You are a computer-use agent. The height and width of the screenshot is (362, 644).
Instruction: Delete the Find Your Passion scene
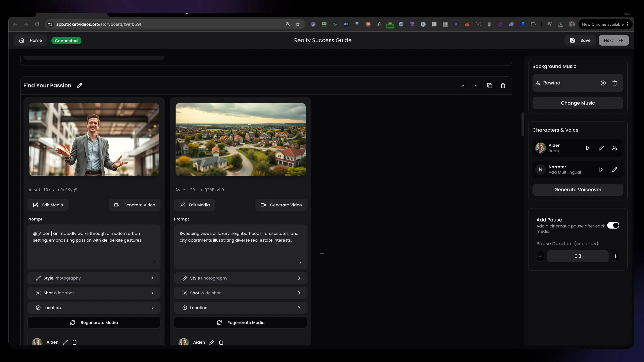[503, 86]
